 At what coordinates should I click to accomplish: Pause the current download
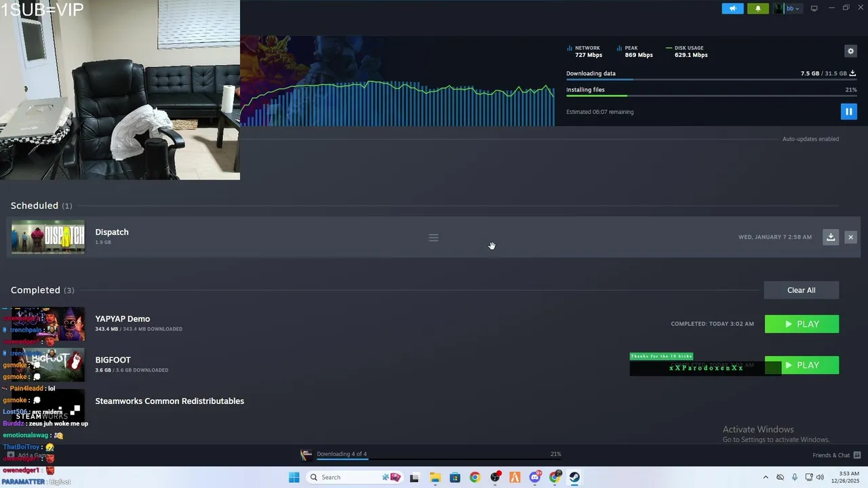tap(848, 111)
